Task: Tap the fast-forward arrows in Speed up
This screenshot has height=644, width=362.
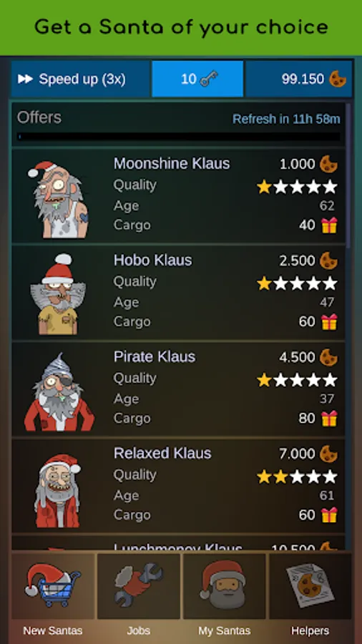Action: (25, 79)
